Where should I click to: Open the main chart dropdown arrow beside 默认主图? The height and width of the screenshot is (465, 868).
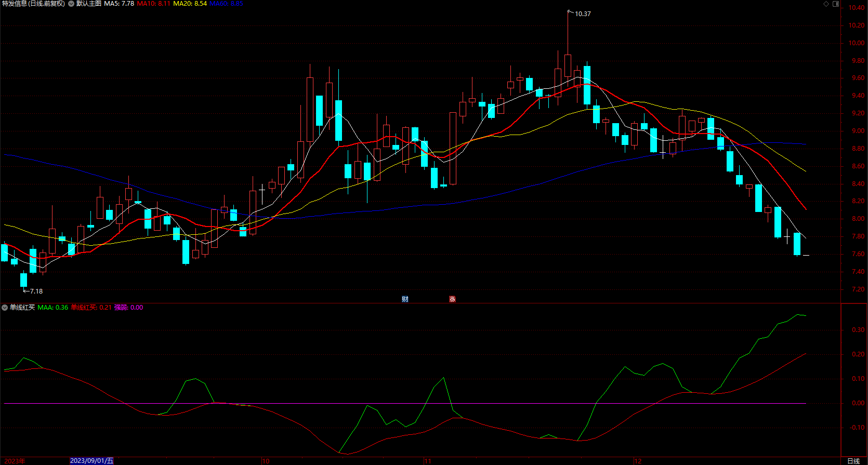tap(71, 4)
